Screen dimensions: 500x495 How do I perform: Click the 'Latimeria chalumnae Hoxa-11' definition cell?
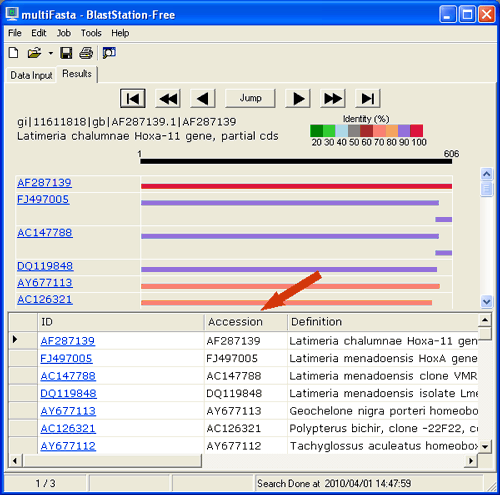point(383,341)
